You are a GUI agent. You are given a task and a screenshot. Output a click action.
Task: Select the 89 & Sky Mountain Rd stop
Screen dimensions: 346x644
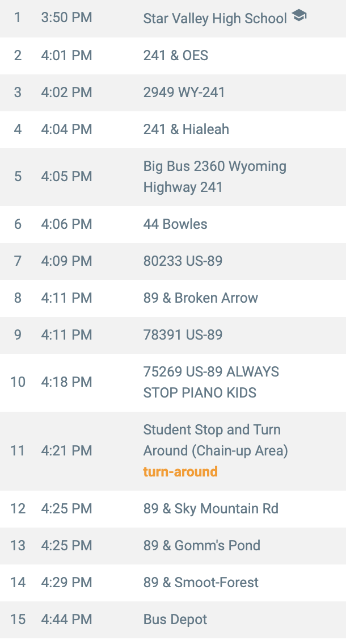coord(210,509)
